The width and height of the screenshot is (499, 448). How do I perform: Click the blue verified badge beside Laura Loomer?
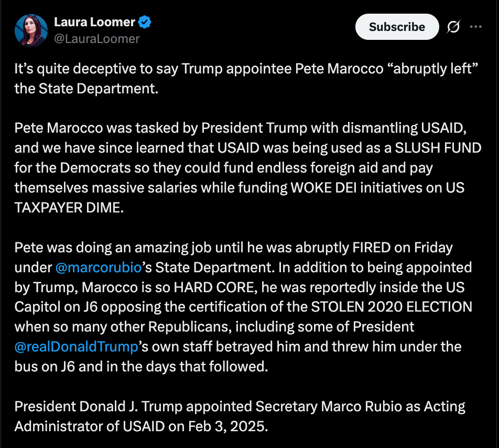(145, 23)
